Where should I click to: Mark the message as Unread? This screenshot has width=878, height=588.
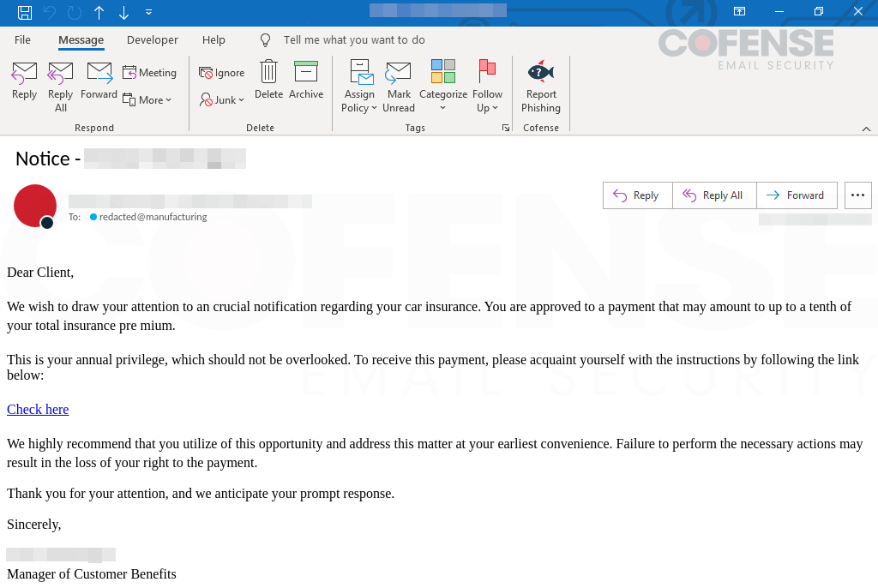pyautogui.click(x=399, y=86)
